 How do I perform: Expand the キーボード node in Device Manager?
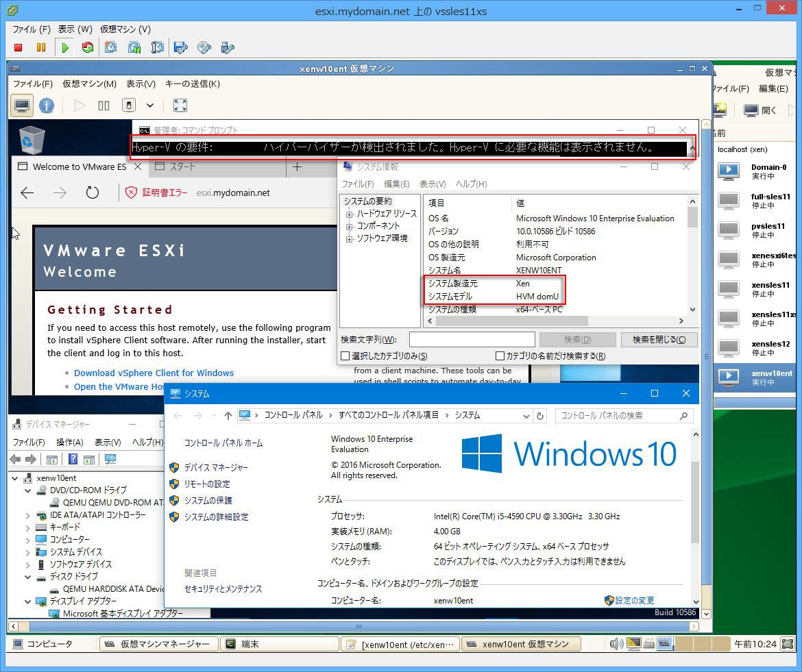click(27, 527)
